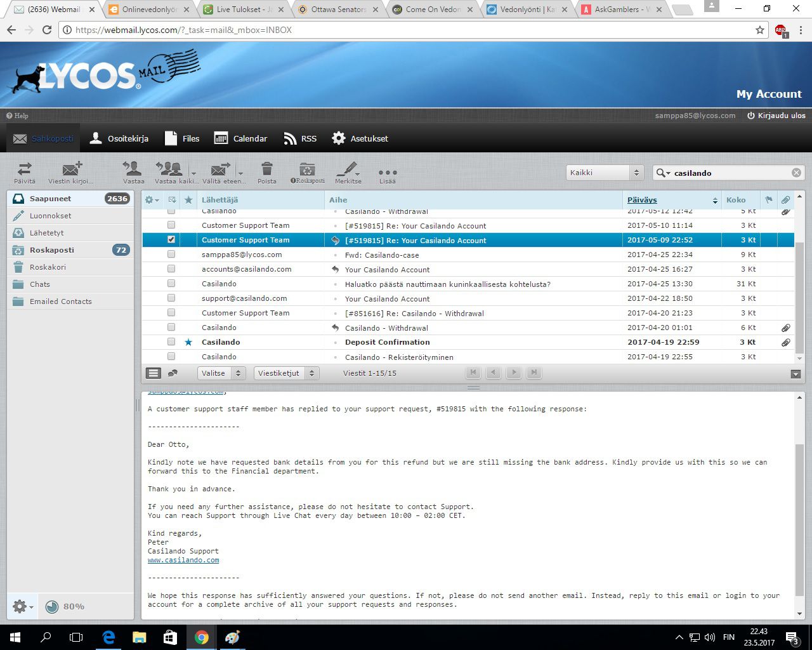Check the box for Deposit Confirmation message

171,342
